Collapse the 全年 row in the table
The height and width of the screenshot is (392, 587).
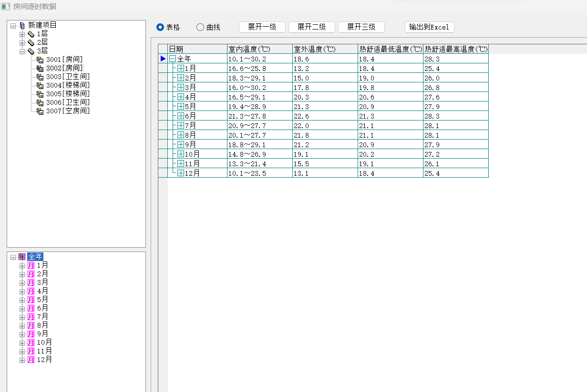173,59
